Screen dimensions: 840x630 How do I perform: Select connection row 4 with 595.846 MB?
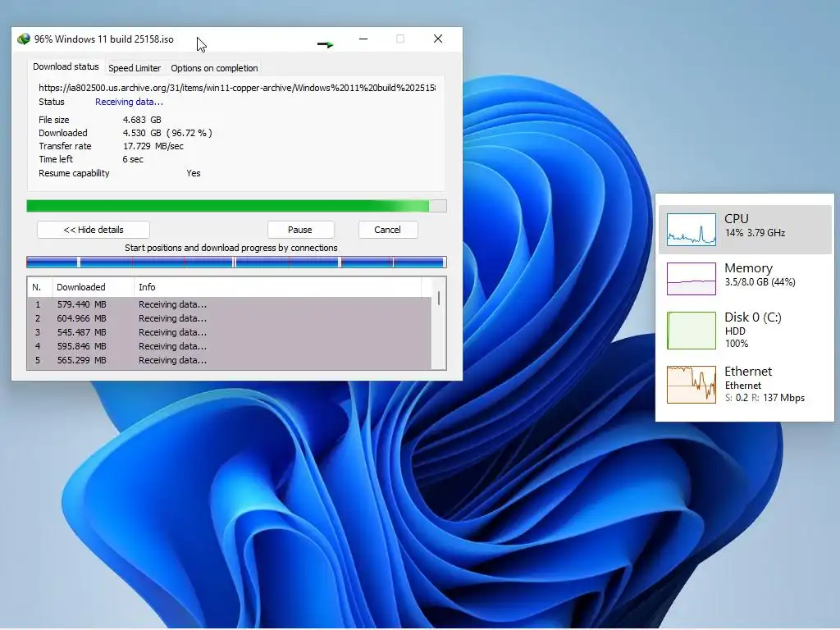[230, 346]
